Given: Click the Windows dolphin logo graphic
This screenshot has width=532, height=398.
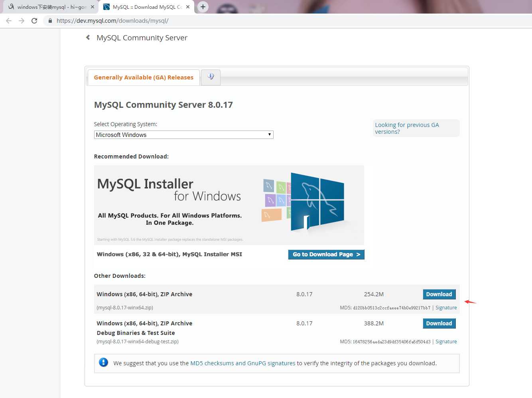Looking at the screenshot, I should pos(317,202).
